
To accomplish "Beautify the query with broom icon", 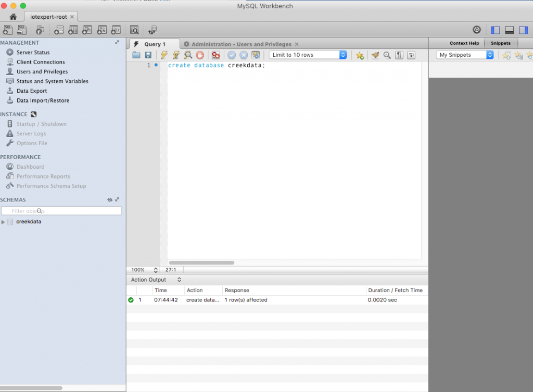I will coord(375,55).
